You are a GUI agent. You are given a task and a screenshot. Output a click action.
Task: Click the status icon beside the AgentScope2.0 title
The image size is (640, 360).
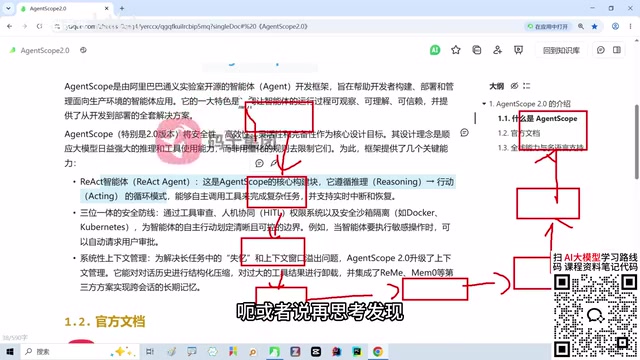[x=83, y=50]
